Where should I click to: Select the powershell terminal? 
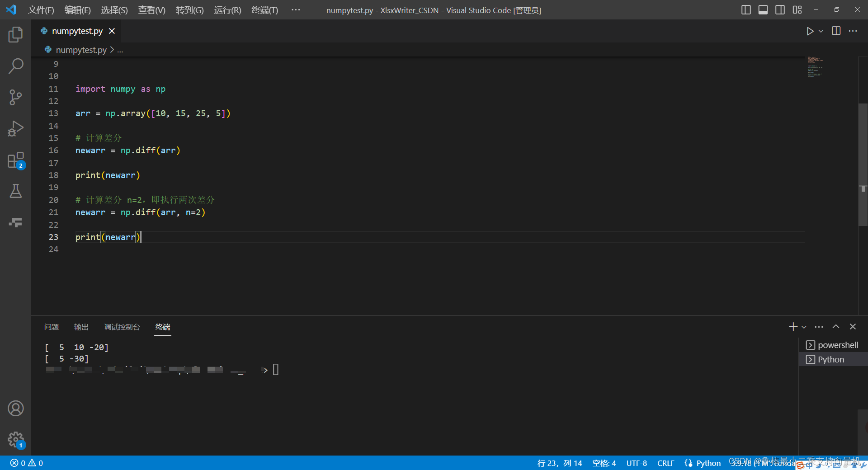point(832,345)
